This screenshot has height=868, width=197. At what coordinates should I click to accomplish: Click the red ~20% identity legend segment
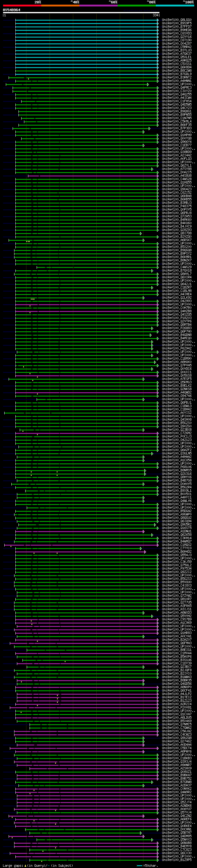pyautogui.click(x=22, y=6)
